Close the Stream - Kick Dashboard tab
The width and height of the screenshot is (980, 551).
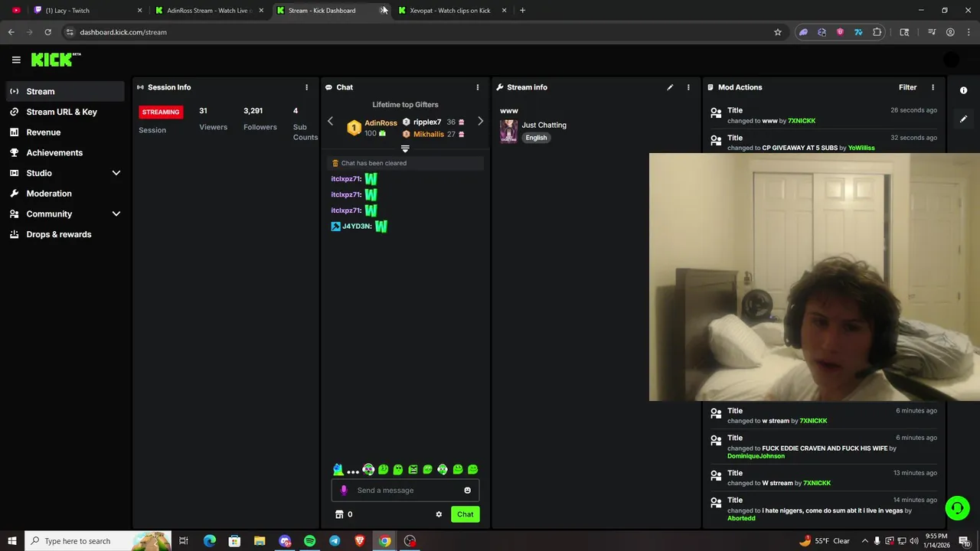coord(383,11)
